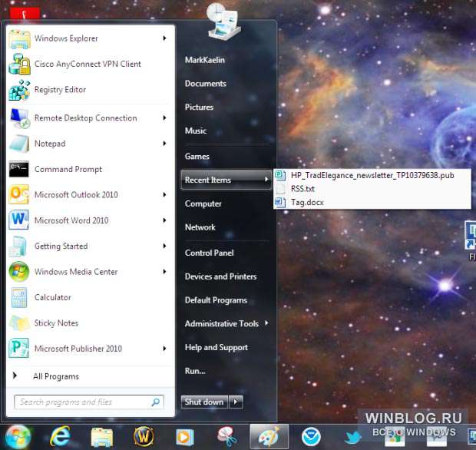Screen dimensions: 476x450
Task: Expand Microsoft Publisher 2010 jump list arrow
Action: click(164, 349)
